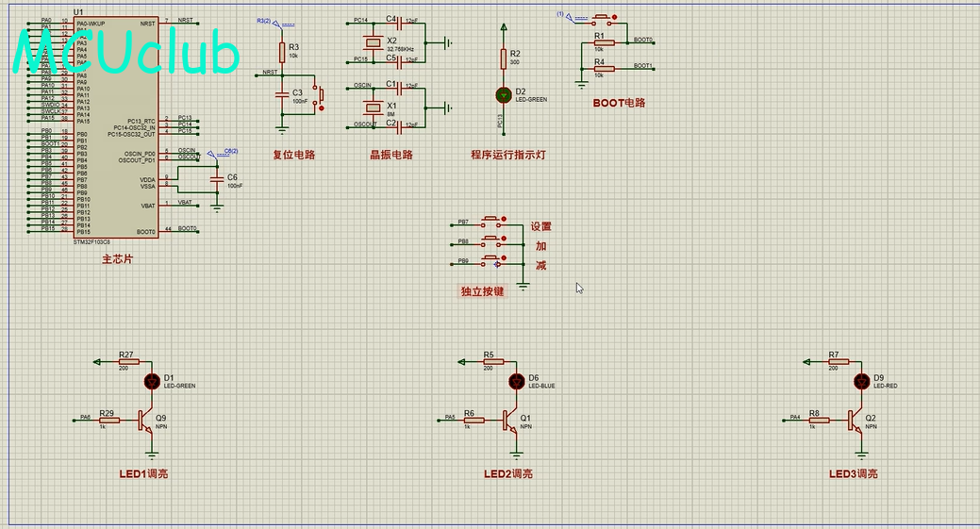
Task: Click the 设置 key label
Action: (x=541, y=226)
